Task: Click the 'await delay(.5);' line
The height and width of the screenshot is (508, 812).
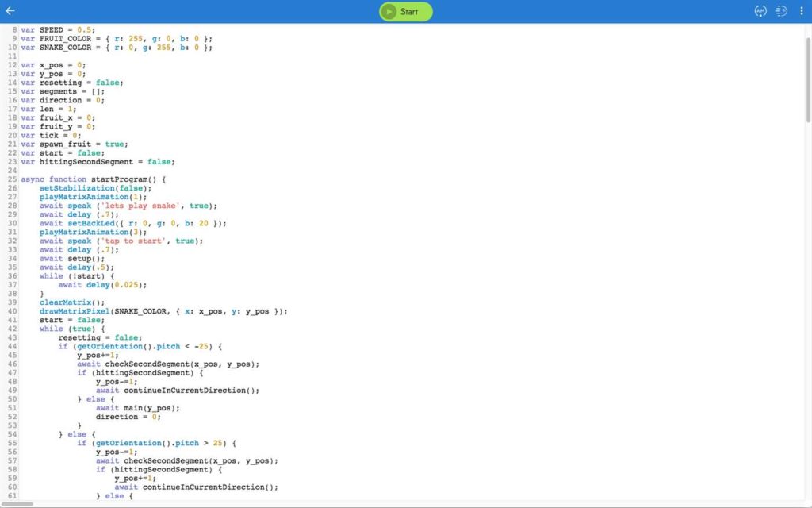Action: click(x=77, y=268)
